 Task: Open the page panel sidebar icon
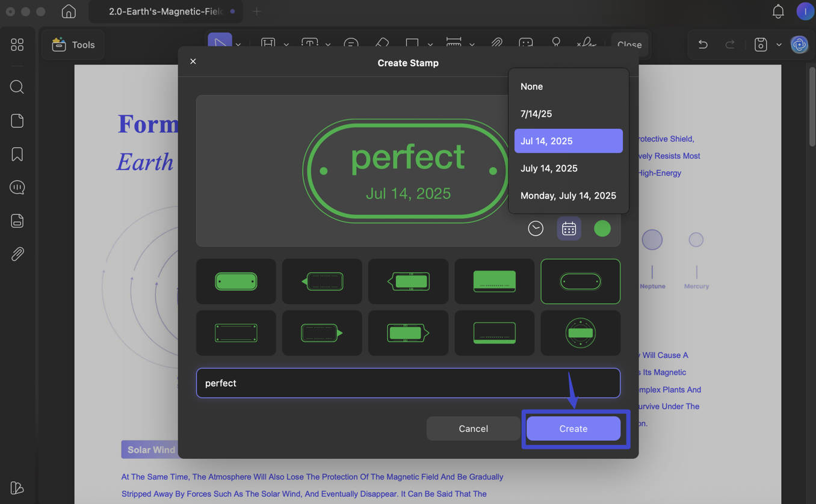click(x=17, y=121)
